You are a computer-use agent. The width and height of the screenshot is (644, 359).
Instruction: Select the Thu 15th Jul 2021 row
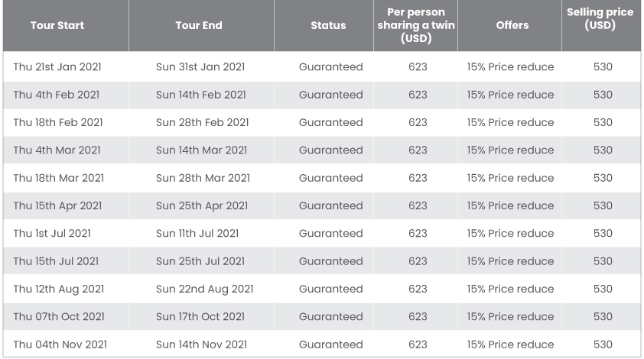coord(322,261)
